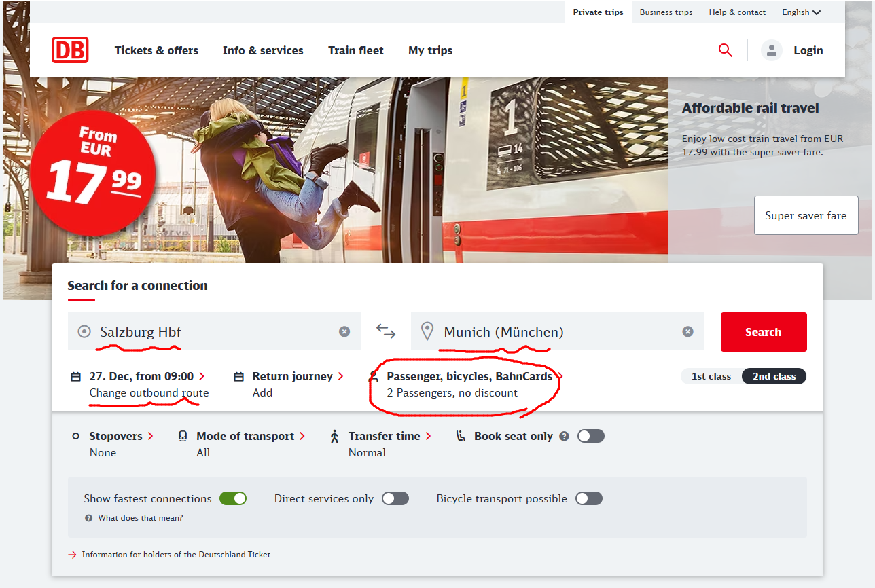Click the Munich (München) destination input field
This screenshot has height=588, width=875.
(x=558, y=331)
